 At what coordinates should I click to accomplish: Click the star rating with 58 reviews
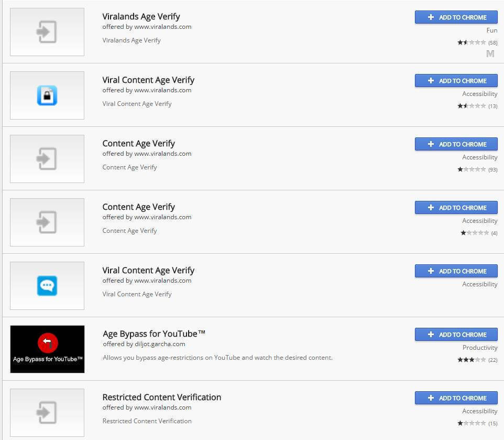pyautogui.click(x=477, y=42)
